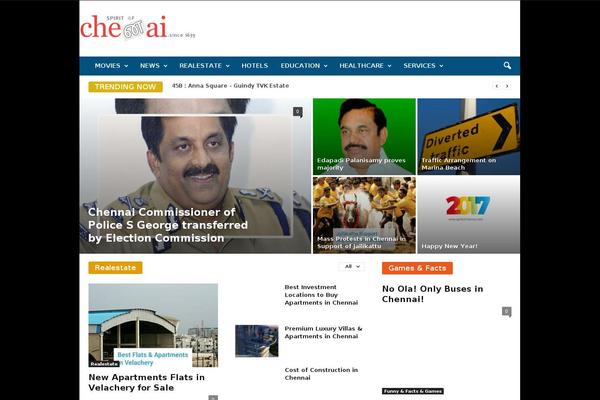Go to the Hotels page
The width and height of the screenshot is (600, 400).
(x=255, y=66)
